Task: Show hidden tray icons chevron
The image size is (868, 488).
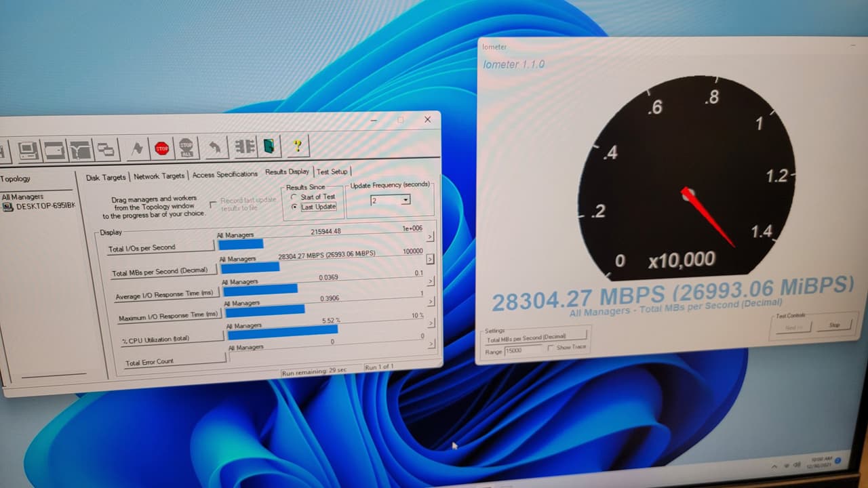Action: [x=775, y=466]
